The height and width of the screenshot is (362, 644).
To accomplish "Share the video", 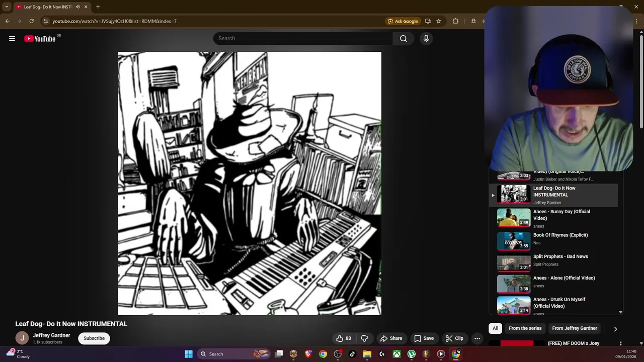I will tap(391, 338).
